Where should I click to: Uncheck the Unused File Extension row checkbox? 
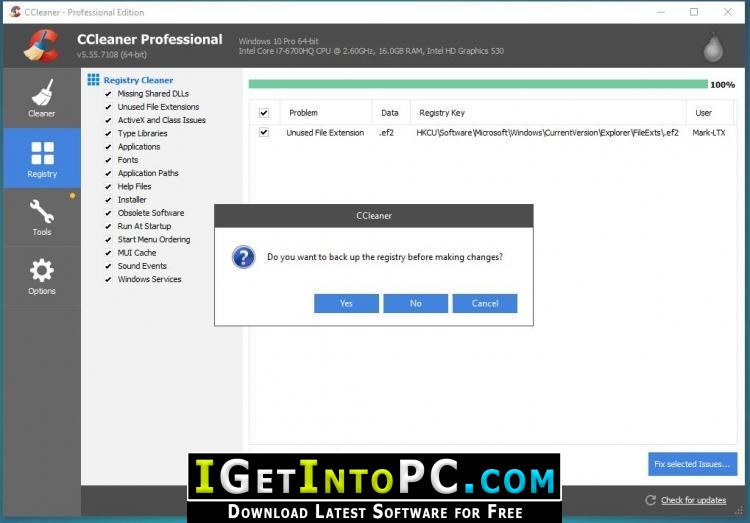[264, 132]
